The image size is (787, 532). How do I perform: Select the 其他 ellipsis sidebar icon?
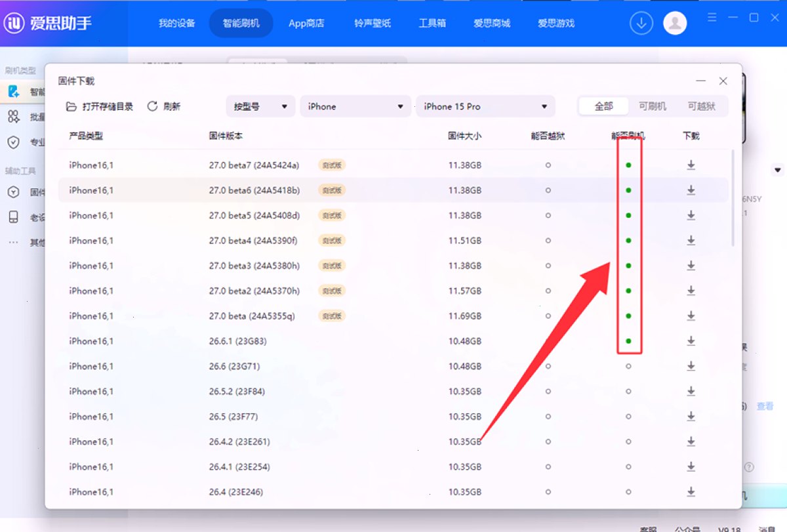pos(14,242)
